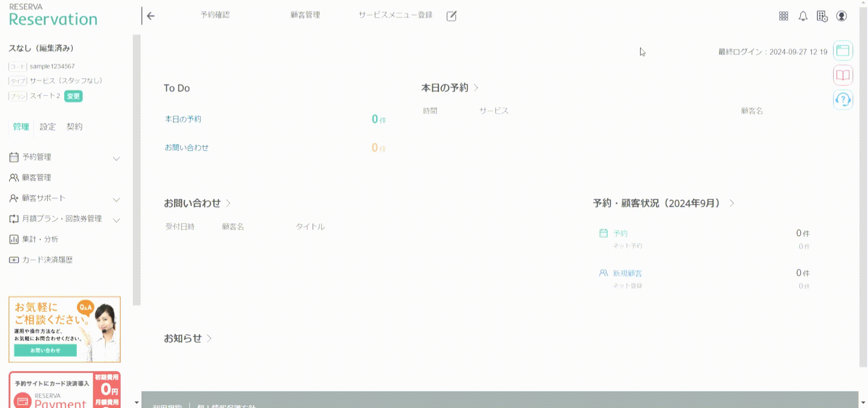Click the back arrow collapse icon
Screen dimensions: 868x408
(x=151, y=16)
